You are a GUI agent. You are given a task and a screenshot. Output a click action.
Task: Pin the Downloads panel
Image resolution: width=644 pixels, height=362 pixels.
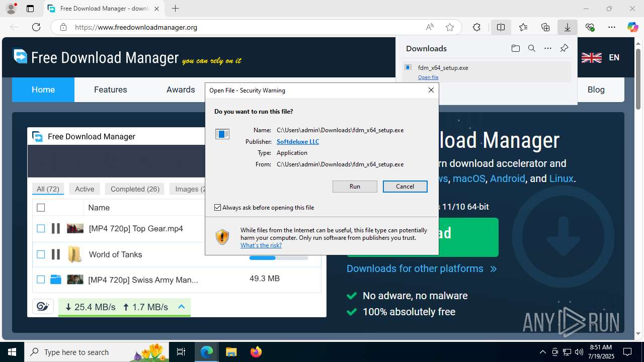[564, 48]
